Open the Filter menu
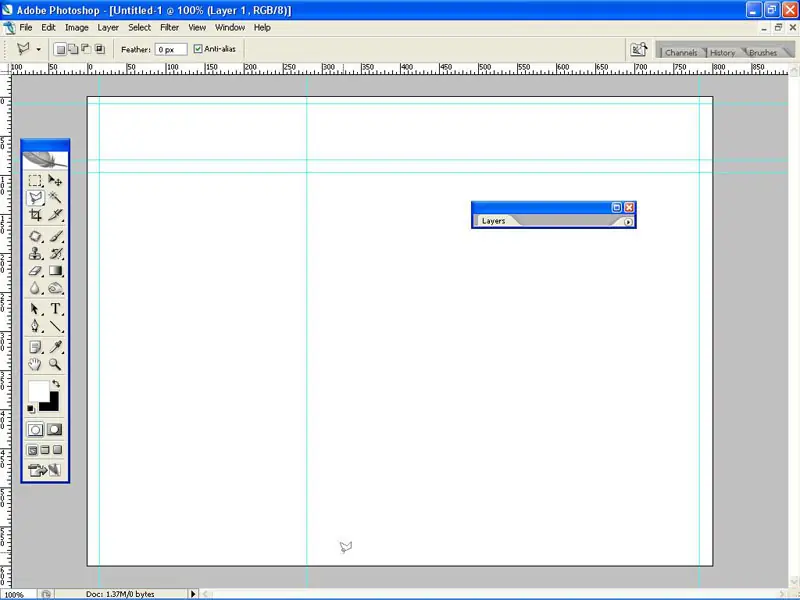The width and height of the screenshot is (800, 600). pos(169,28)
